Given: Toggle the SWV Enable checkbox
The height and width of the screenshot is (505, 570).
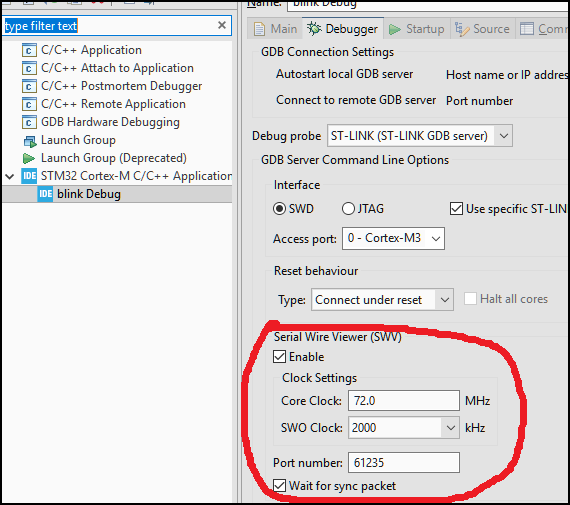Looking at the screenshot, I should coord(279,357).
